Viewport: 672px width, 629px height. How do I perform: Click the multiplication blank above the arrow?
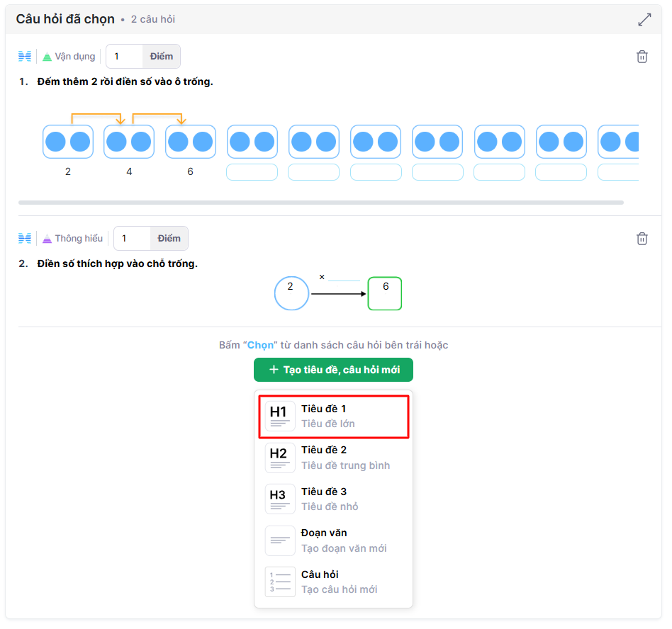click(x=344, y=277)
